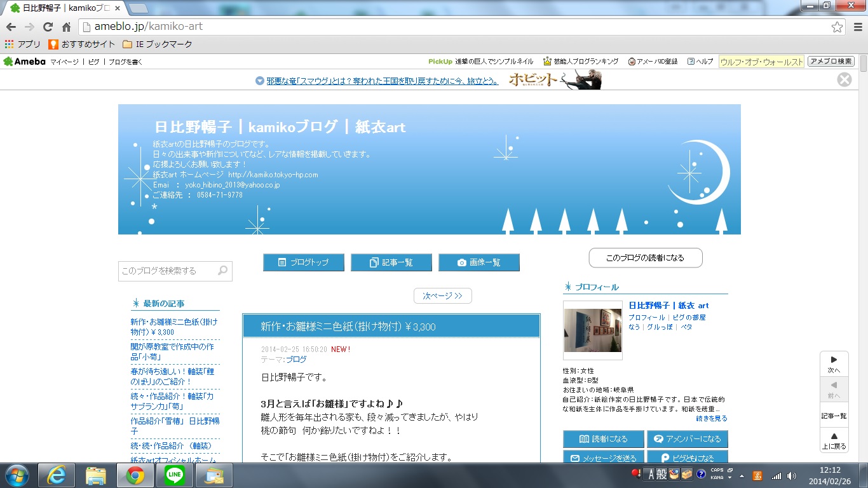Open 芸能人ブログランキング link

click(x=581, y=62)
